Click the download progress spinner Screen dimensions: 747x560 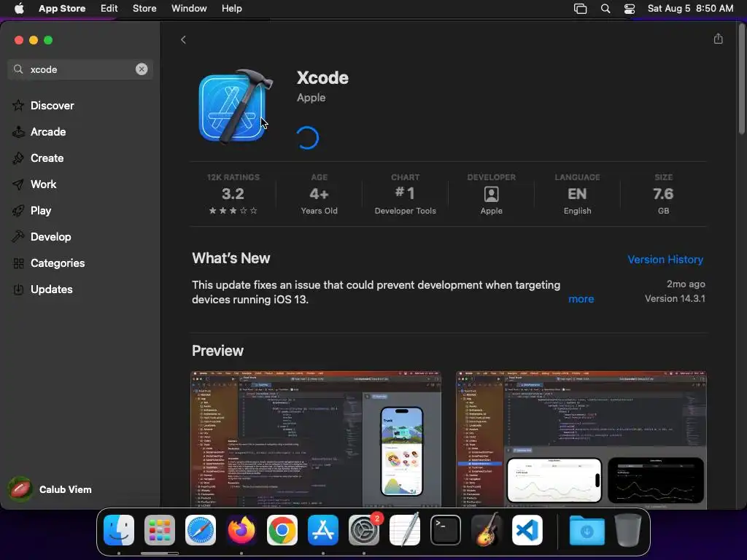(308, 138)
